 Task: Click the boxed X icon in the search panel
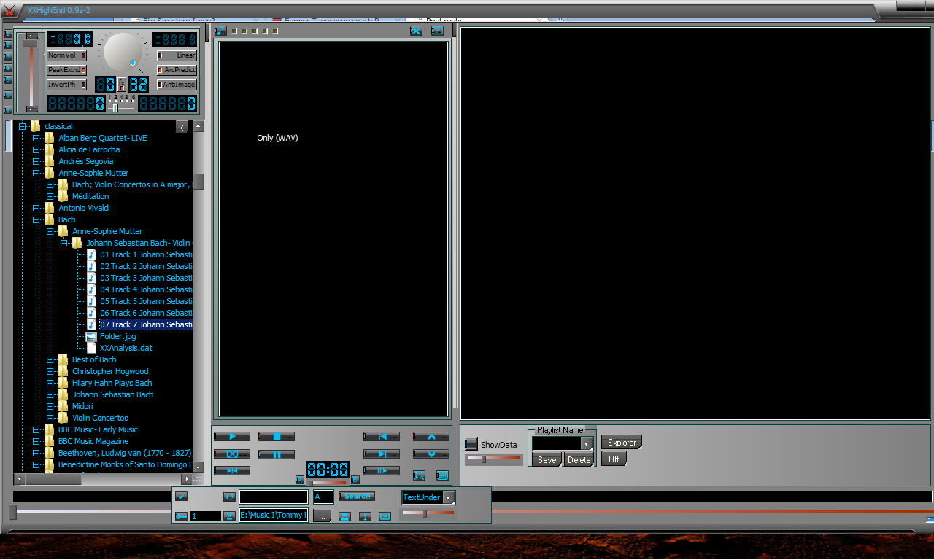click(x=385, y=516)
